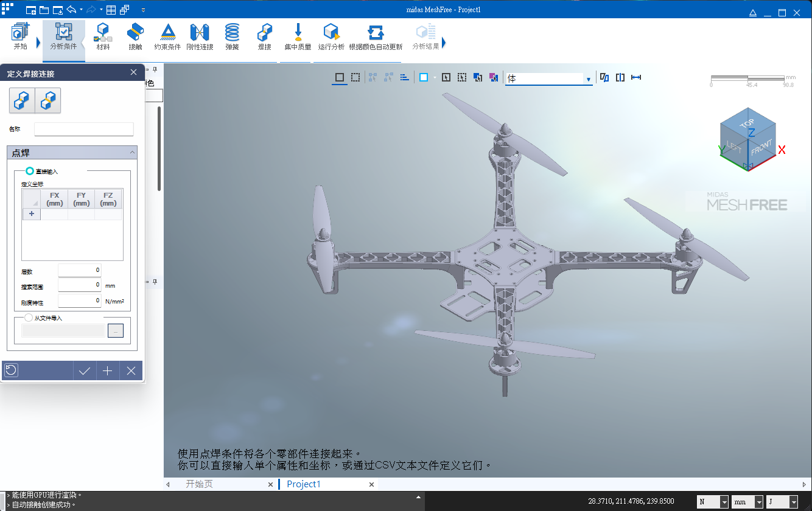Close the 开始页 tab
This screenshot has height=511, width=812.
coord(271,485)
